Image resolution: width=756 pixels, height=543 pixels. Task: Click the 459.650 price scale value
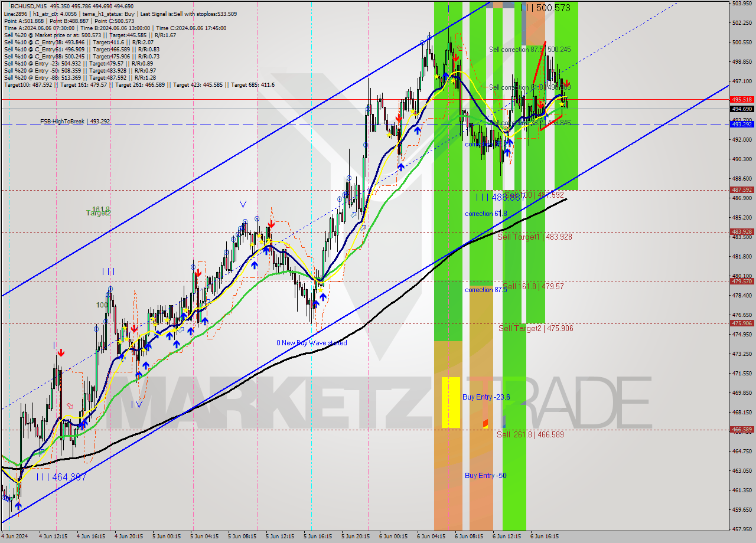coord(742,509)
